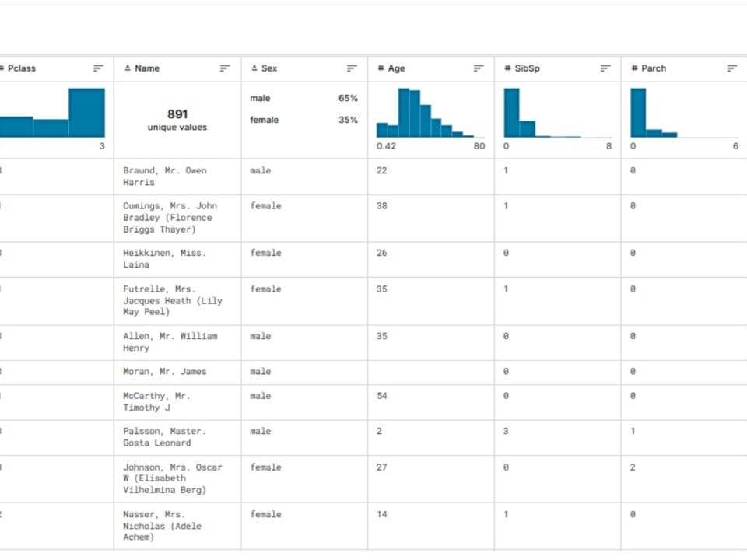Select the first bar of the Parch histogram
Image resolution: width=747 pixels, height=560 pixels.
638,113
